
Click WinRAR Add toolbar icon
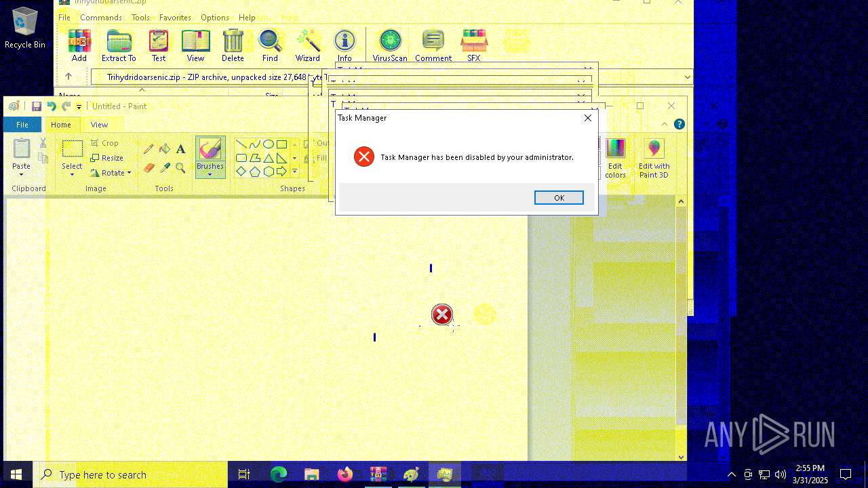coord(79,45)
